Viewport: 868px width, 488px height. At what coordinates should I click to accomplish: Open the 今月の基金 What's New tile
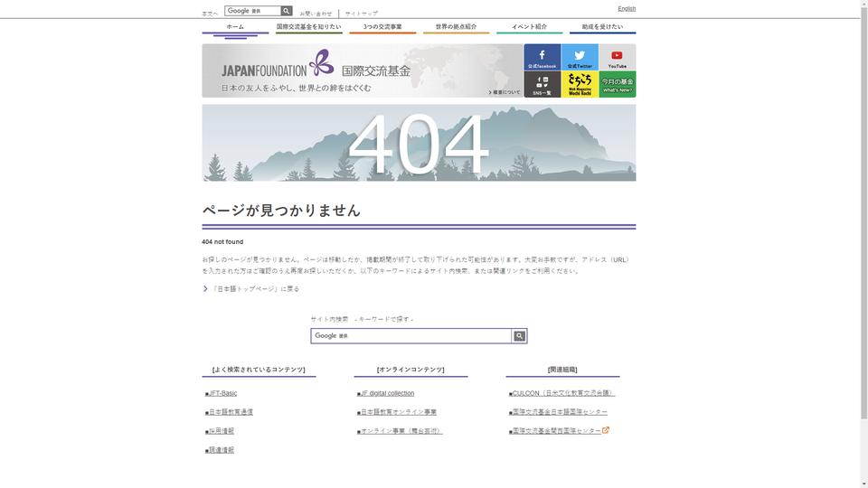point(618,84)
